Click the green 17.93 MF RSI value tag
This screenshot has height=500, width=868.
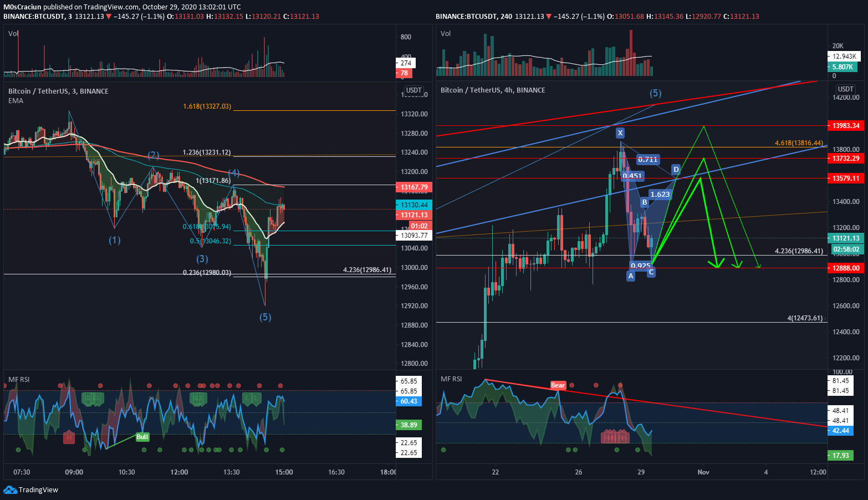point(841,456)
